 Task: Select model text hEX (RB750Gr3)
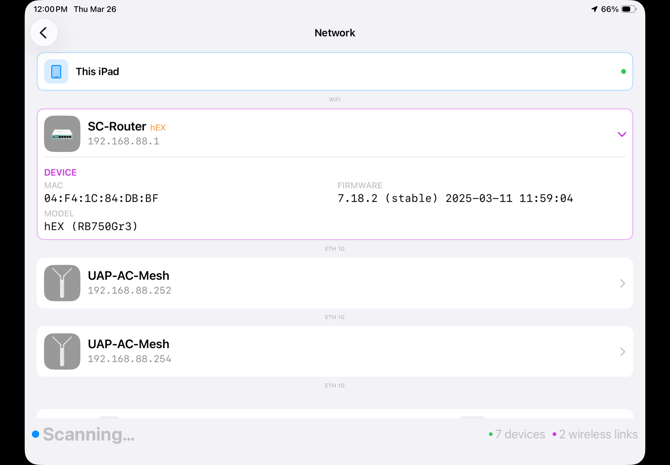91,226
